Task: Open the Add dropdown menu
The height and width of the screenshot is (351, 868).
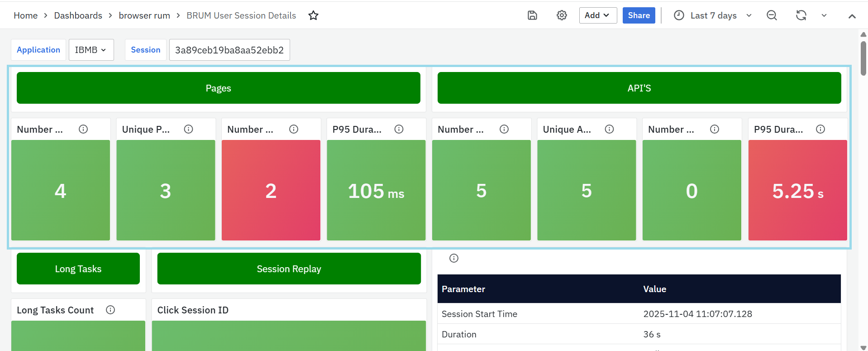Action: [597, 15]
